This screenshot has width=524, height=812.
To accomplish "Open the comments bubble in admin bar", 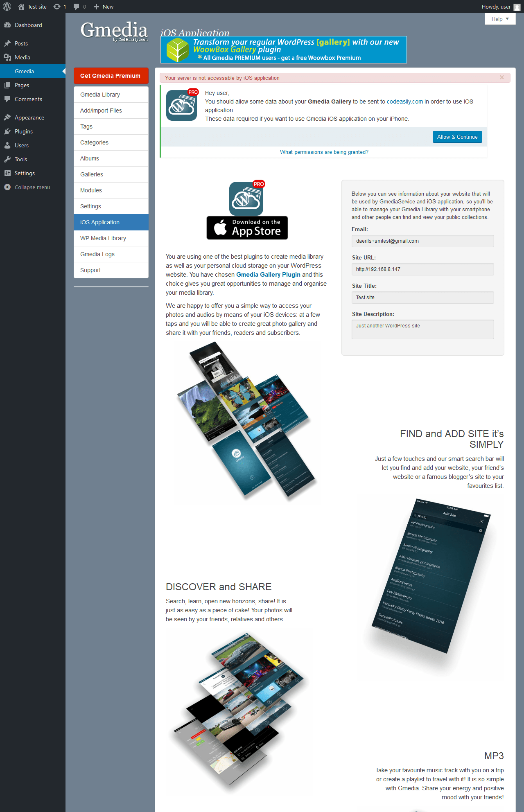I will pos(76,7).
